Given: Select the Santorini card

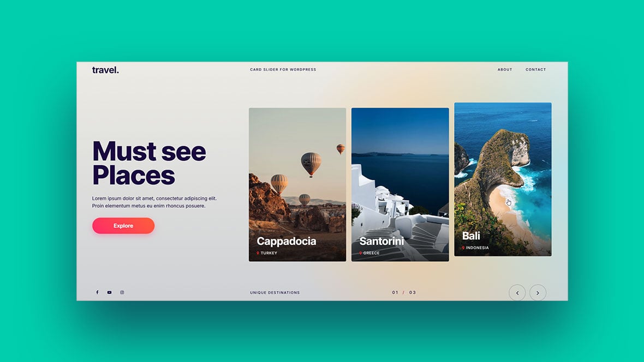Looking at the screenshot, I should 400,185.
